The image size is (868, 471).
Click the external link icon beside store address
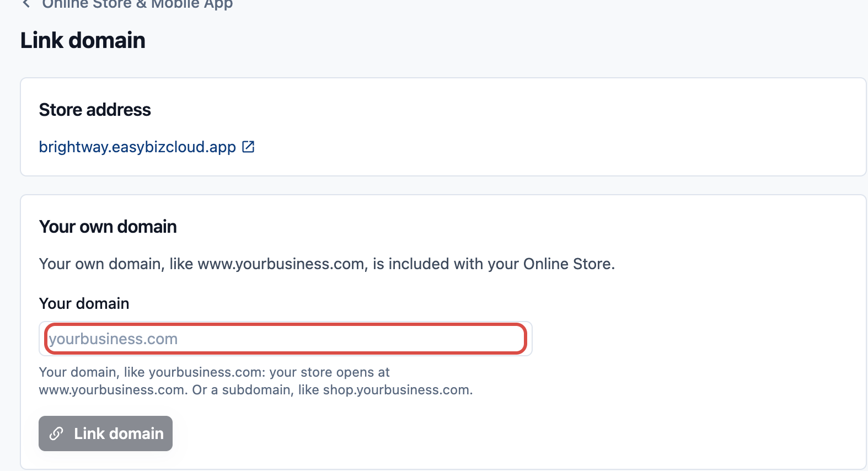[x=248, y=147]
